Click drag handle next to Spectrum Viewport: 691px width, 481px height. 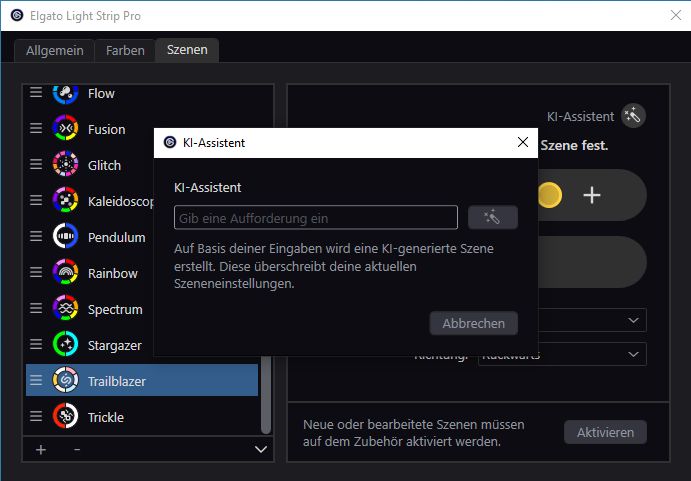[x=36, y=309]
